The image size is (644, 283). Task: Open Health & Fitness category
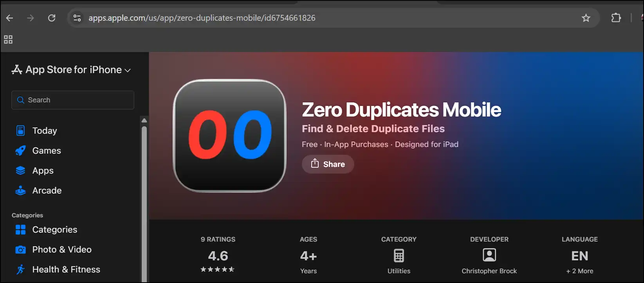[x=66, y=269]
